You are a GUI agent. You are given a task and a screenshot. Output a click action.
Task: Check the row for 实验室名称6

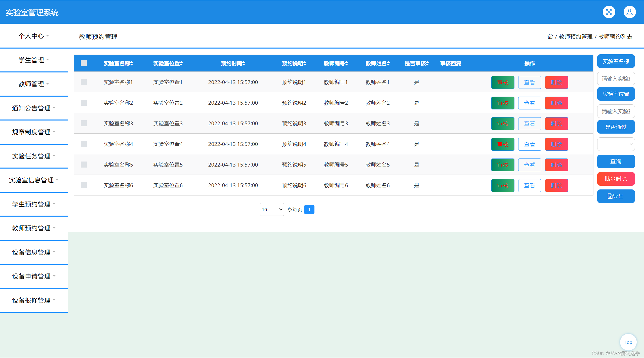[84, 185]
